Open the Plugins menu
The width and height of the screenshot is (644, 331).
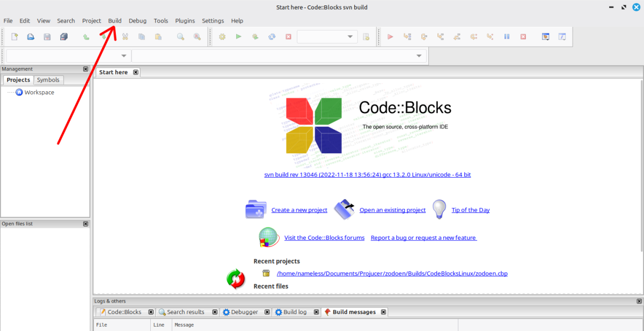point(185,21)
